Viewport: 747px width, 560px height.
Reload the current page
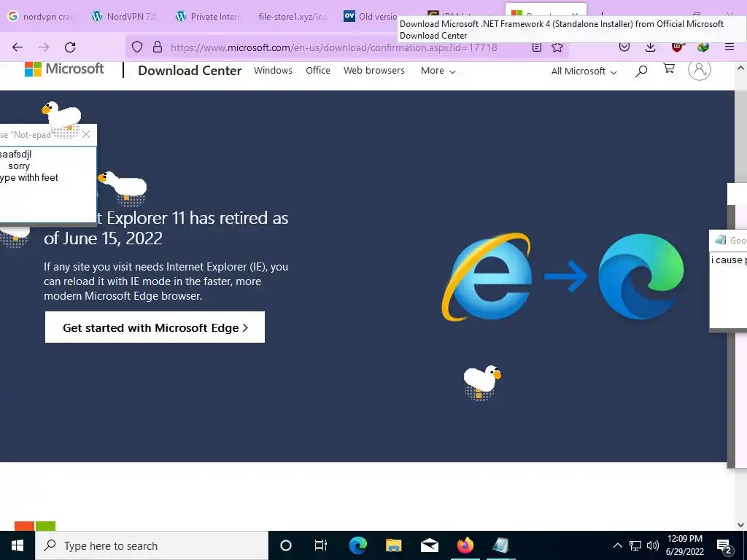click(x=70, y=47)
